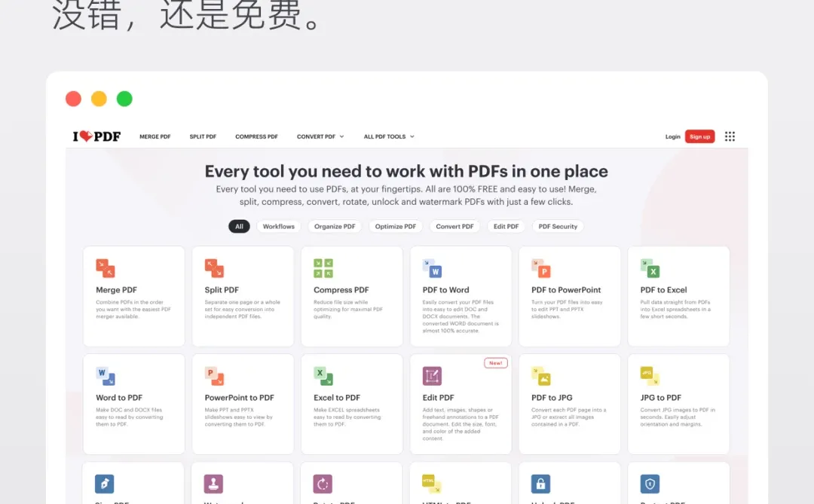This screenshot has height=504, width=814.
Task: Click the Word to PDF icon
Action: point(106,377)
